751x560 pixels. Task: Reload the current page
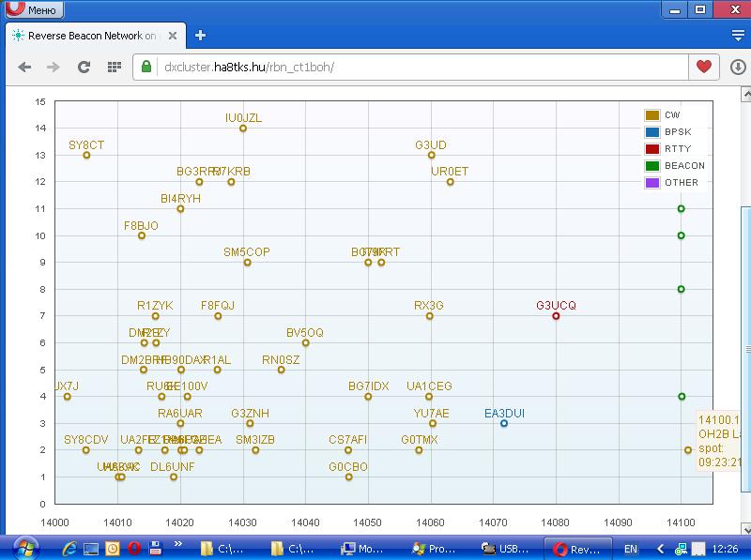pos(84,67)
